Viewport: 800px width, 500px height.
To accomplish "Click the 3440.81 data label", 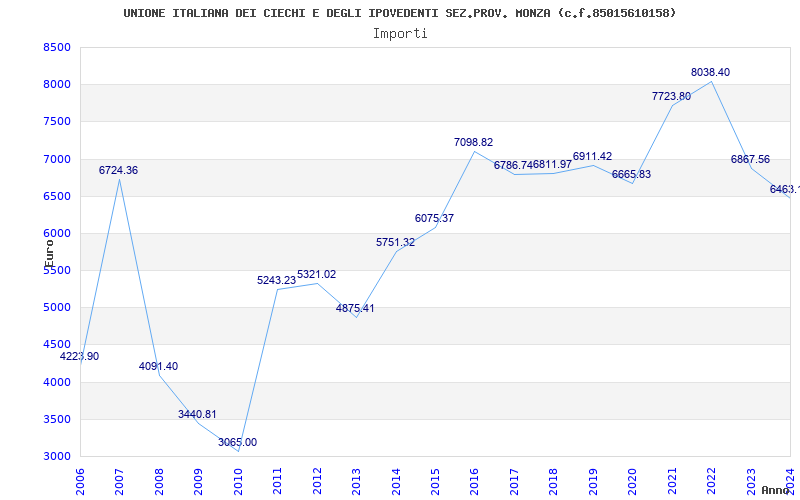I will [197, 414].
